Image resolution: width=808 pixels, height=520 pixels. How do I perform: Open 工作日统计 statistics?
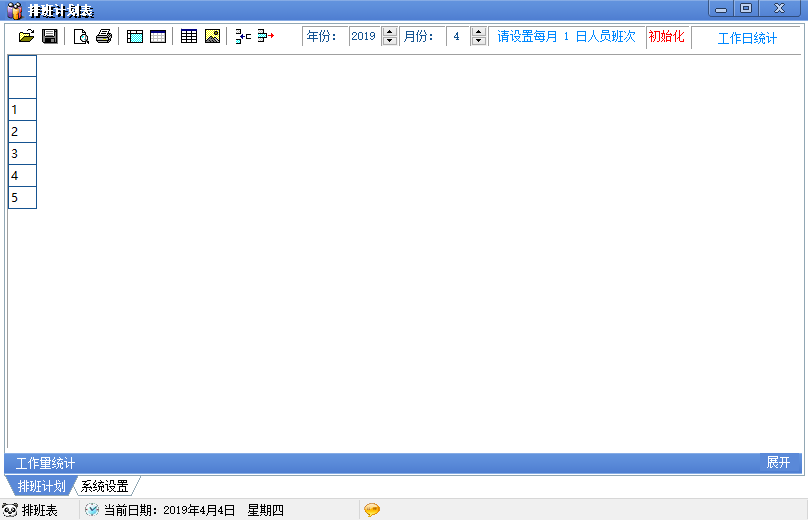pyautogui.click(x=747, y=38)
